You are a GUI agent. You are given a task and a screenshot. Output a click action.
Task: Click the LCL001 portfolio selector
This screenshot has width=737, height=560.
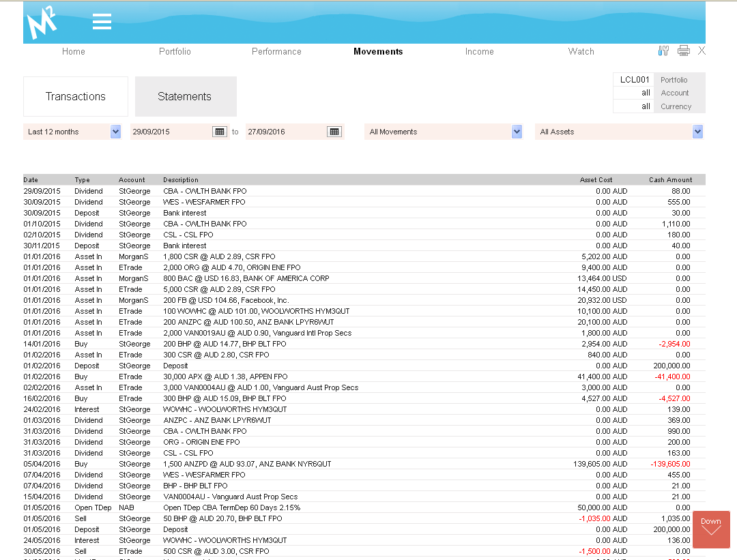634,80
